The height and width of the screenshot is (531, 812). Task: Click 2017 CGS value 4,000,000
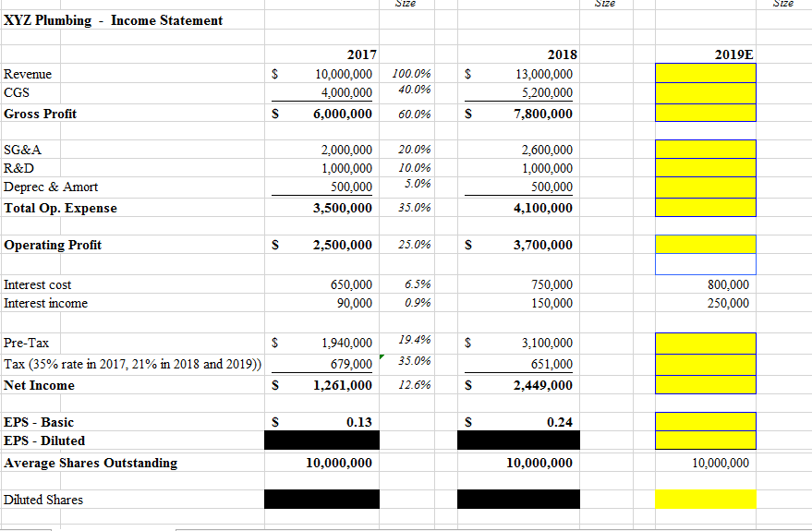347,92
